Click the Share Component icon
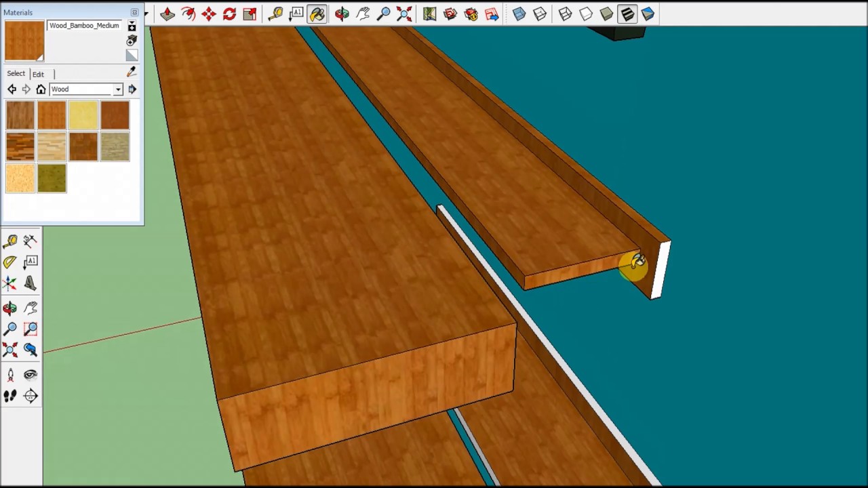 [492, 14]
